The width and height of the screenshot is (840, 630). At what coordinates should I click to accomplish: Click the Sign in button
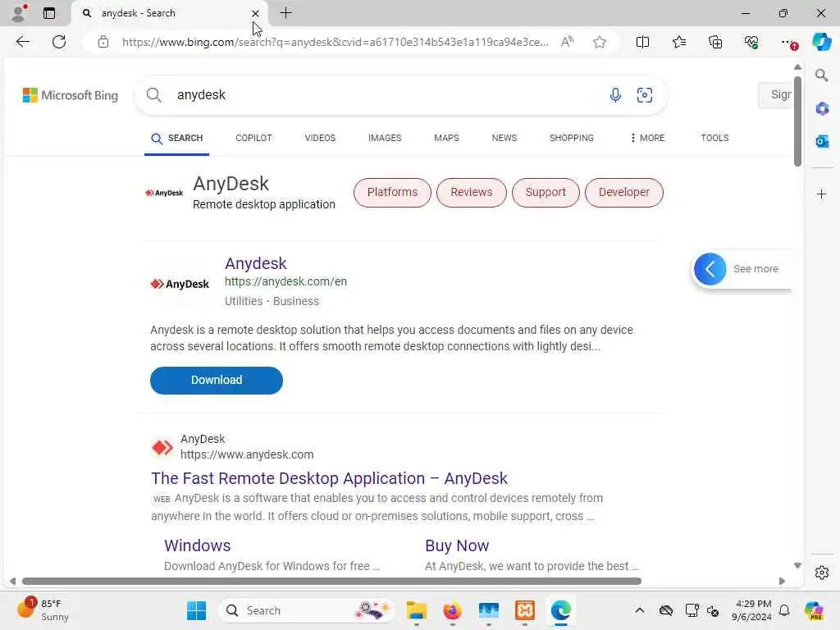coord(775,95)
